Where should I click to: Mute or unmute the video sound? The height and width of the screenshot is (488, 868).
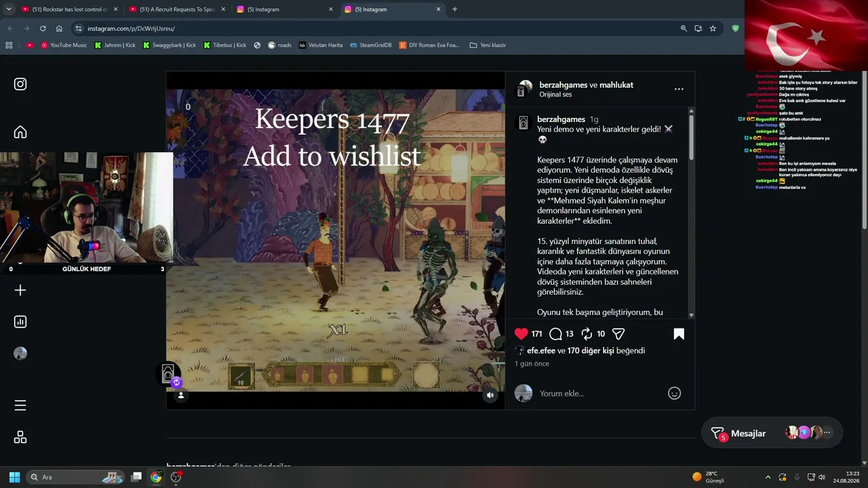tap(490, 395)
